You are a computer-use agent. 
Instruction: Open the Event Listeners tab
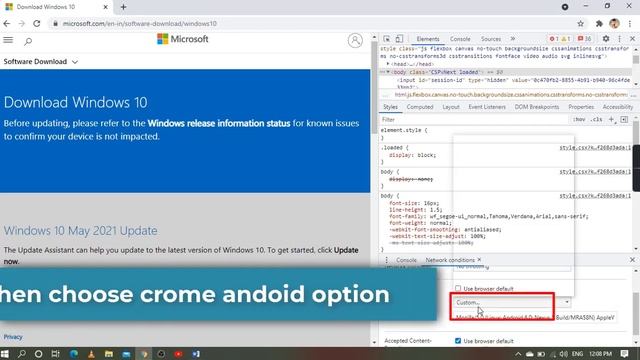pyautogui.click(x=487, y=107)
